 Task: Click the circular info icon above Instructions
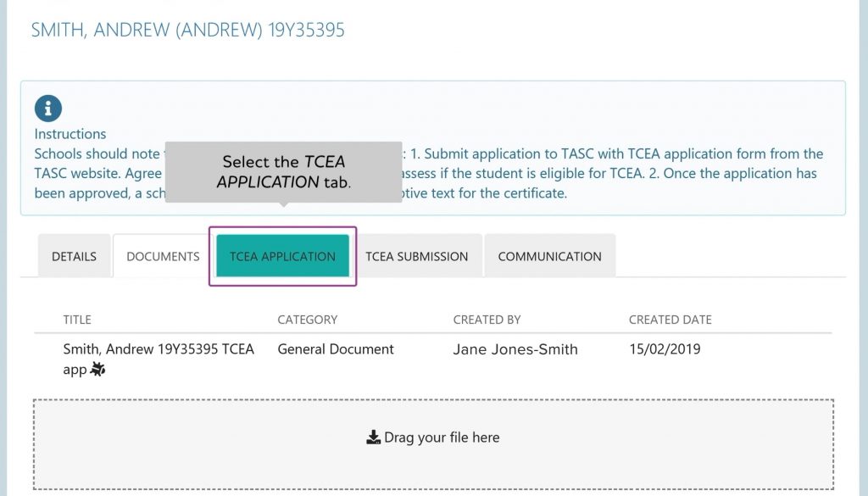click(48, 109)
